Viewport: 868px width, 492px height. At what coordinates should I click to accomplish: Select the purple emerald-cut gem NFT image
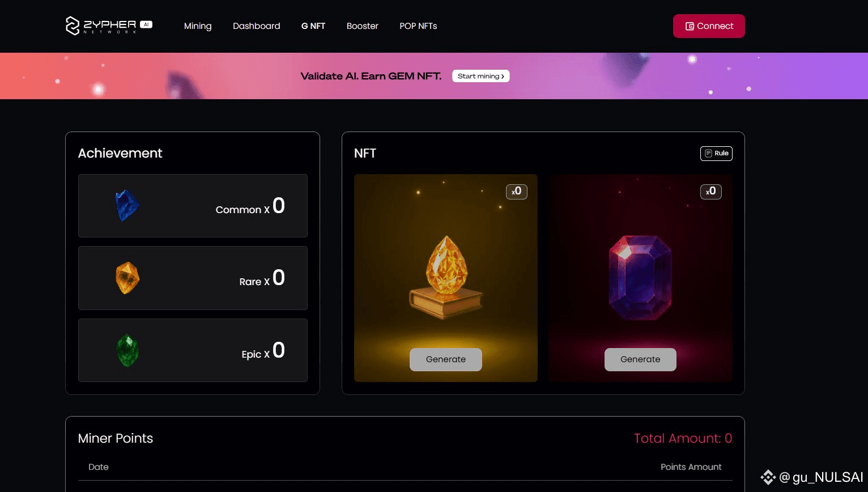coord(640,277)
